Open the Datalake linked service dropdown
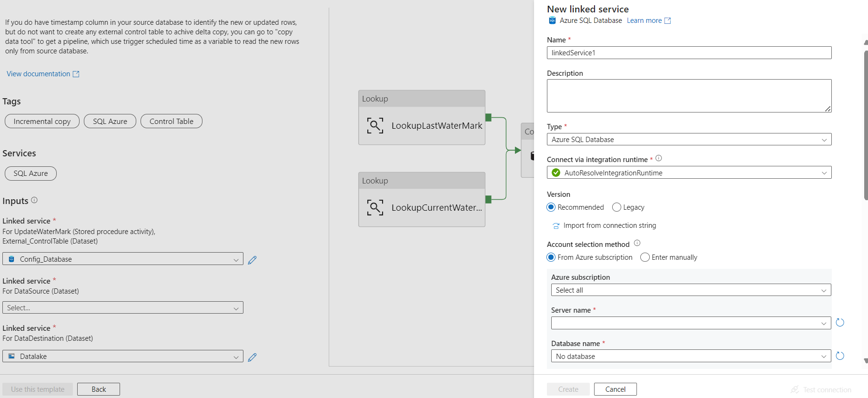The height and width of the screenshot is (398, 868). tap(123, 356)
